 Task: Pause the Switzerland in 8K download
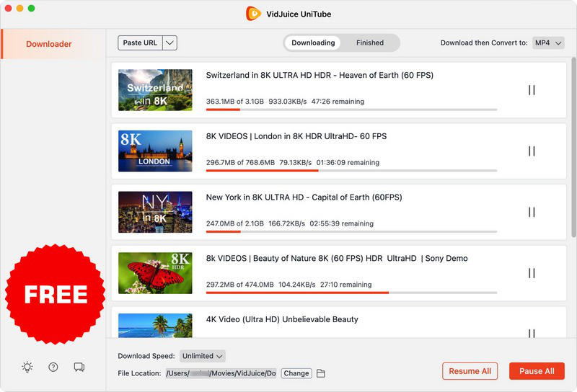(532, 90)
